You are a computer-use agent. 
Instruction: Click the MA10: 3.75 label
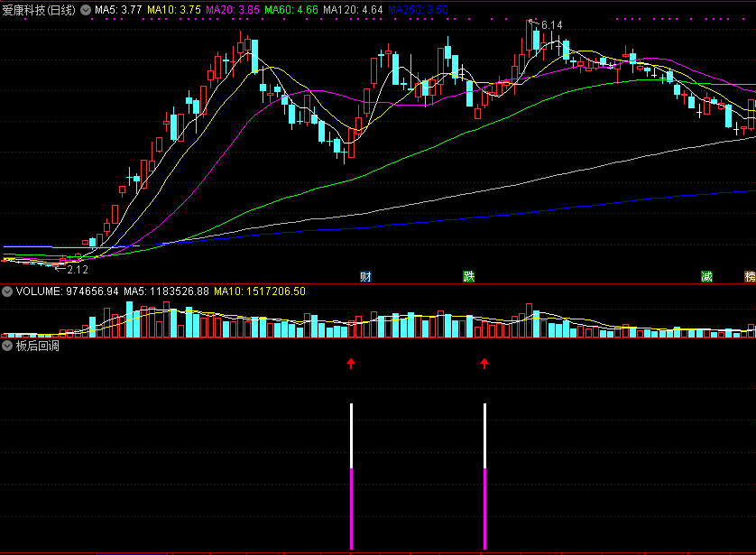coord(174,10)
